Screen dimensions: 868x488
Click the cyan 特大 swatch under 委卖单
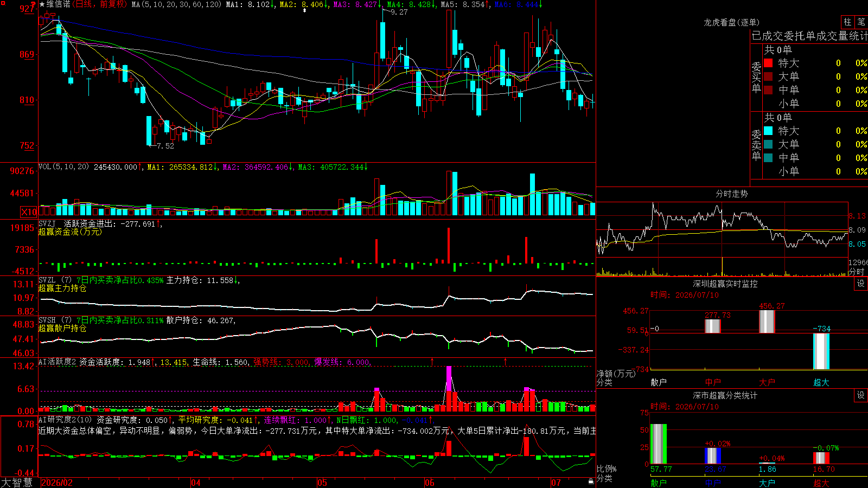coord(768,131)
